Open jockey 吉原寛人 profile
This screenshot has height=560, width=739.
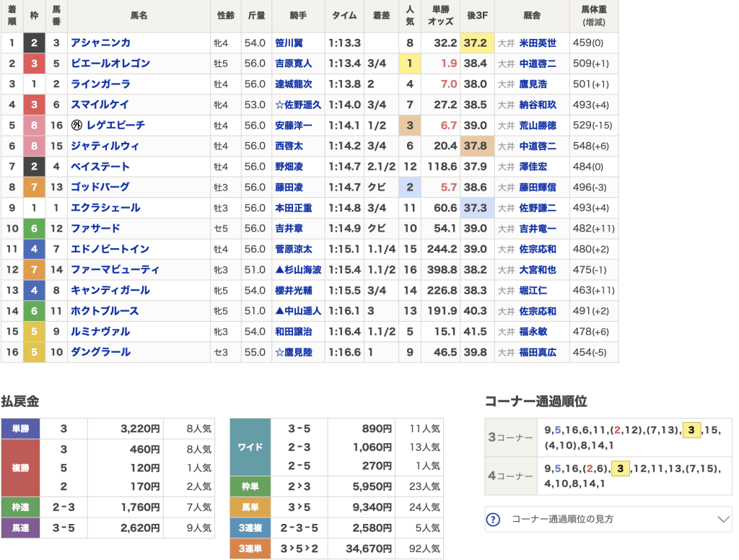(294, 64)
